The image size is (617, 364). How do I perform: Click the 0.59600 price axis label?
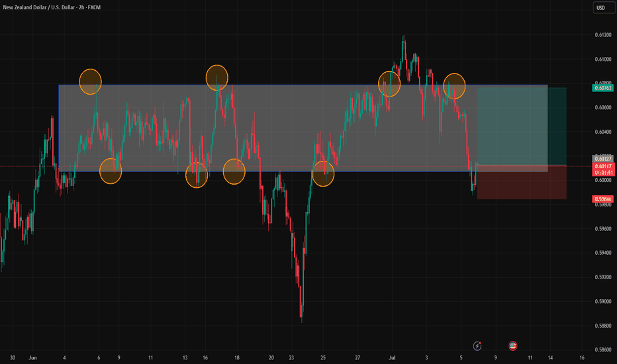[x=603, y=228]
